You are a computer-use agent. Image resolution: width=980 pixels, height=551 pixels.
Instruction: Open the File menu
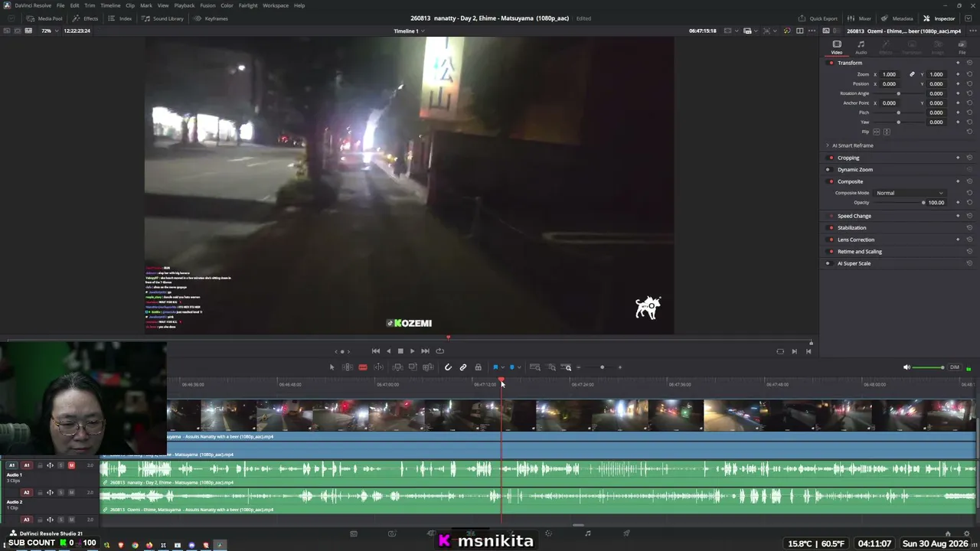point(60,5)
